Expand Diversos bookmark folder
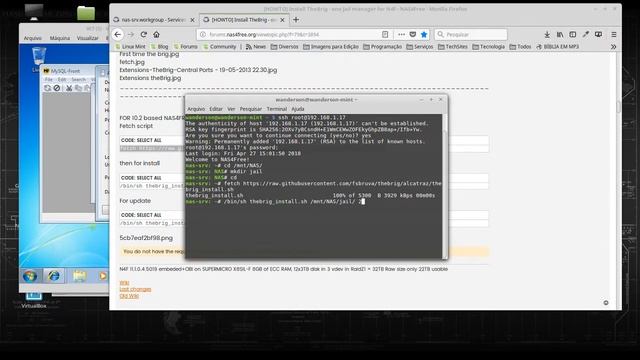This screenshot has width=640, height=360. click(284, 47)
